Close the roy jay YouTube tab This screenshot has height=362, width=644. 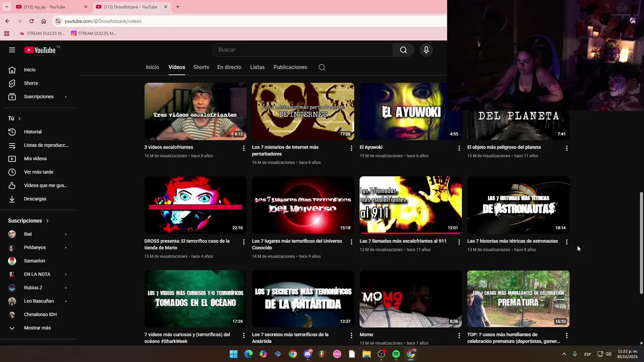coord(86,7)
